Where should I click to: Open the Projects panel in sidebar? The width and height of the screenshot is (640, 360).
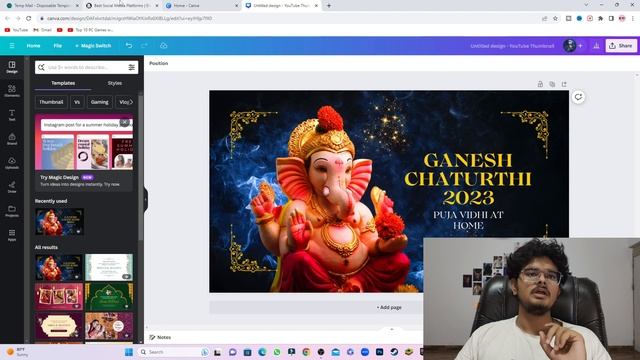(12, 211)
